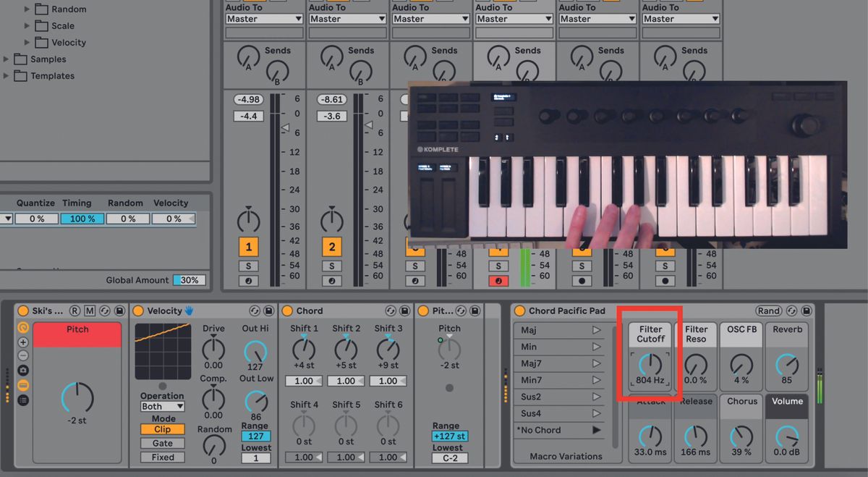Deactivate track 2 with its activator button
The image size is (868, 477).
(331, 247)
